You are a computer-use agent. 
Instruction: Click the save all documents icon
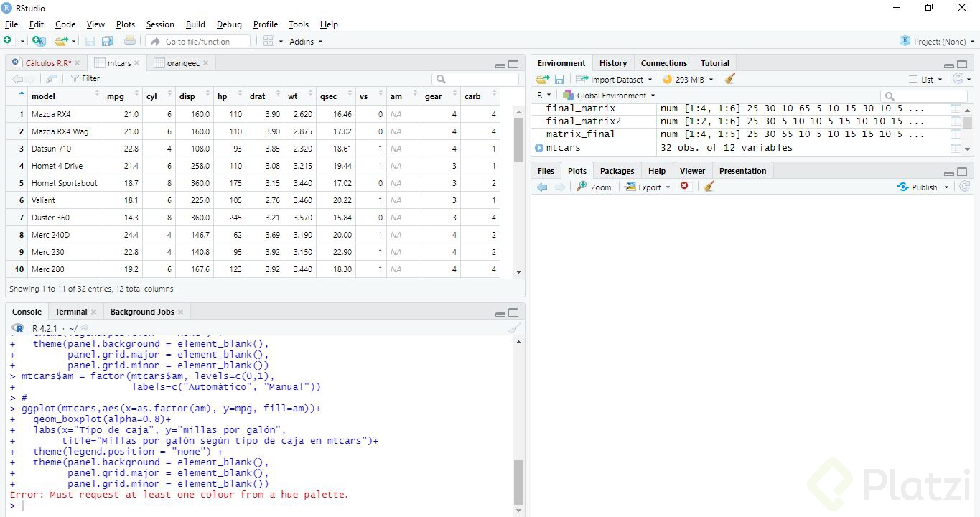pos(108,42)
